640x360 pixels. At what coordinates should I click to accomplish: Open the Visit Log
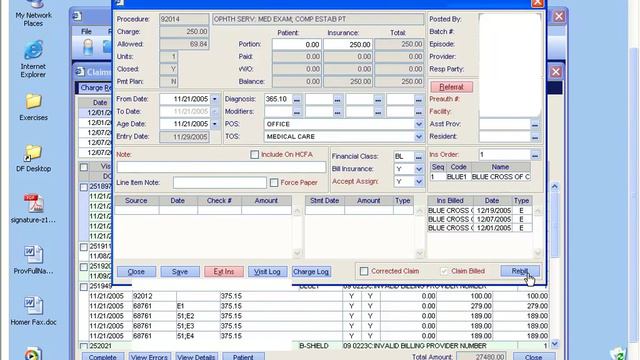267,271
